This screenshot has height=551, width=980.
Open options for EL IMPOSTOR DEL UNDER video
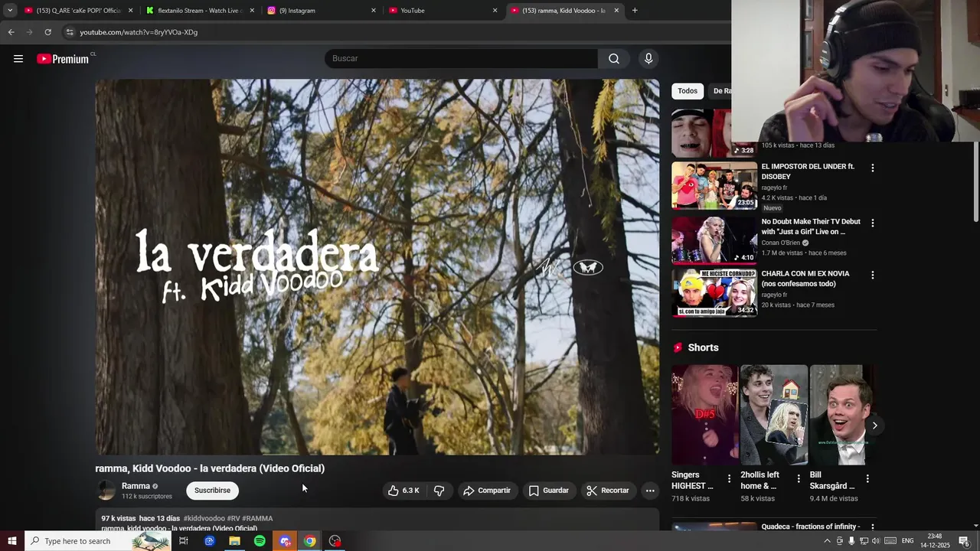(872, 168)
